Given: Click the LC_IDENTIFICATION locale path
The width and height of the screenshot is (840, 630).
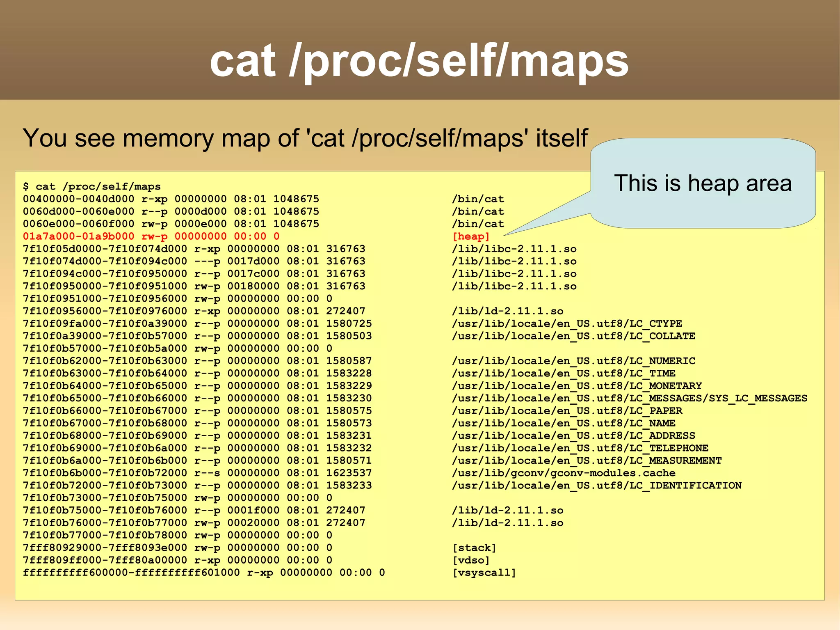Looking at the screenshot, I should [x=597, y=486].
